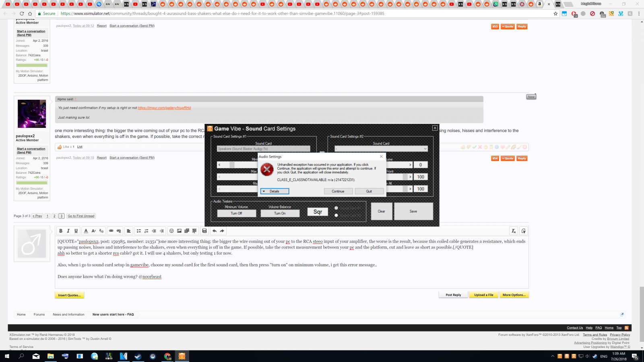Go to page 2 of thread
644x362 pixels.
click(x=54, y=216)
